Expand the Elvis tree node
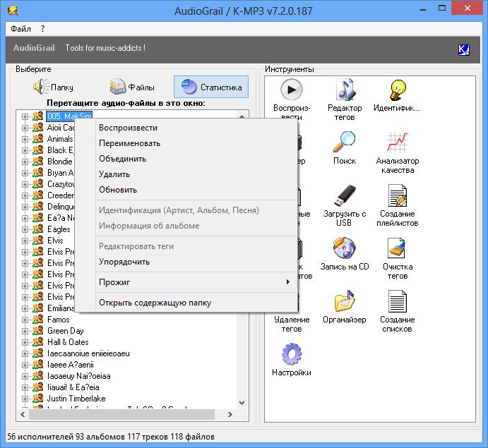The height and width of the screenshot is (448, 488). [x=25, y=241]
